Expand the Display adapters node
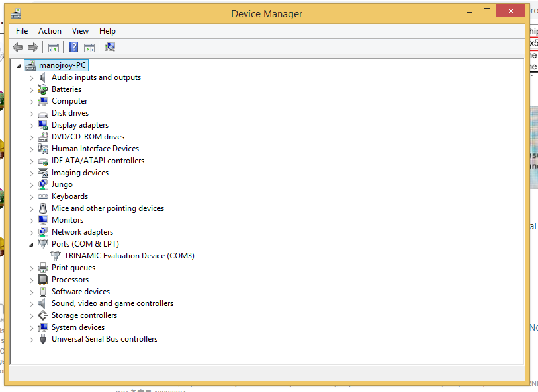 click(31, 126)
